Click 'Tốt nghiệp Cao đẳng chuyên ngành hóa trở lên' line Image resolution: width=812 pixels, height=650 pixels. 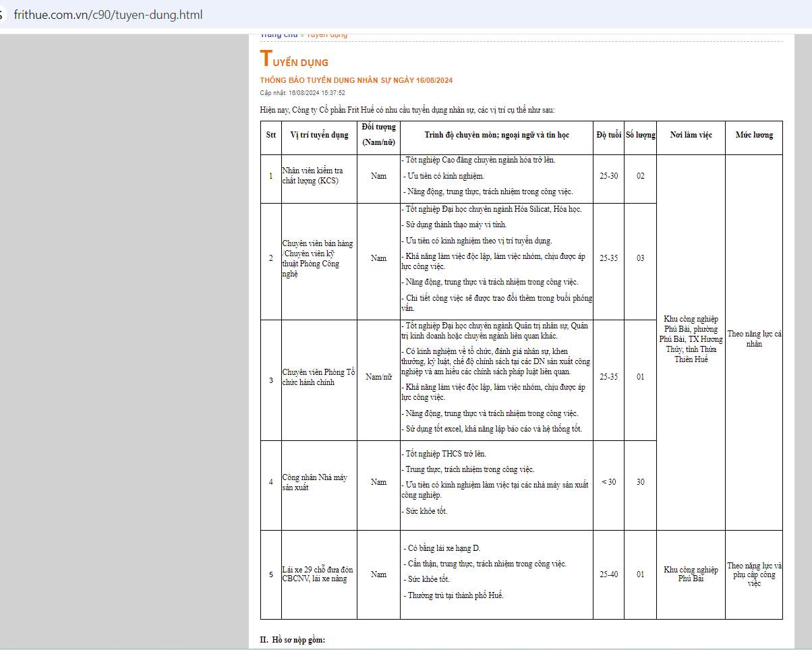478,160
